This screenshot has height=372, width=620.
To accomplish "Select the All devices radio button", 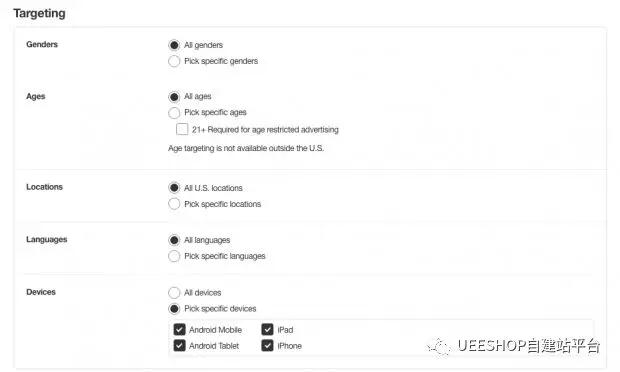I will click(174, 293).
